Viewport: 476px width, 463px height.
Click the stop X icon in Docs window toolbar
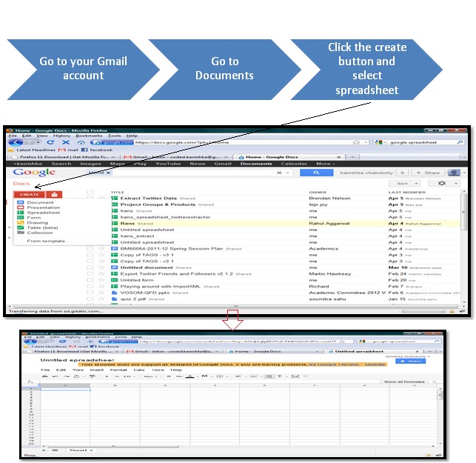click(66, 142)
